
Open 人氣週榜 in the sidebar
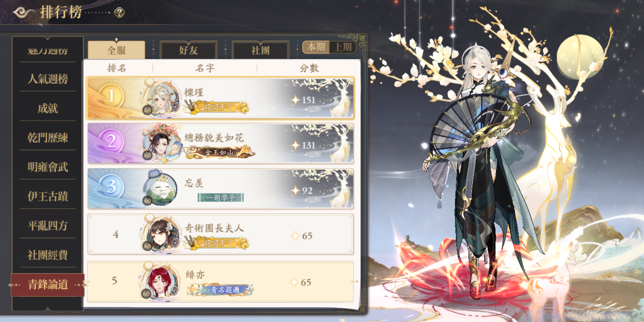pos(48,79)
